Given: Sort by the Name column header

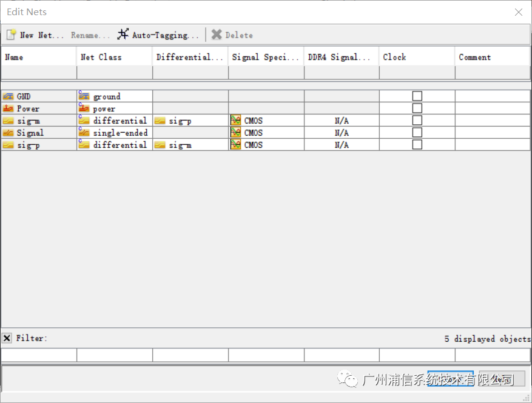Looking at the screenshot, I should 39,57.
